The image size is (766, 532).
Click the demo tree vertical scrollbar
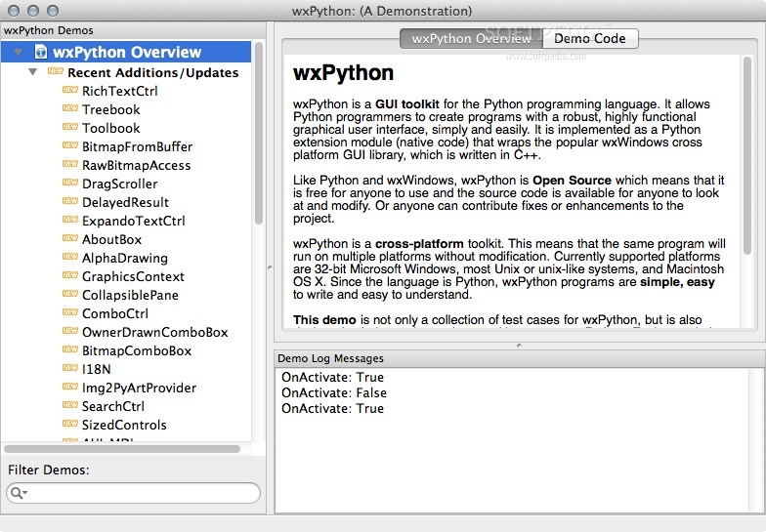pos(259,133)
